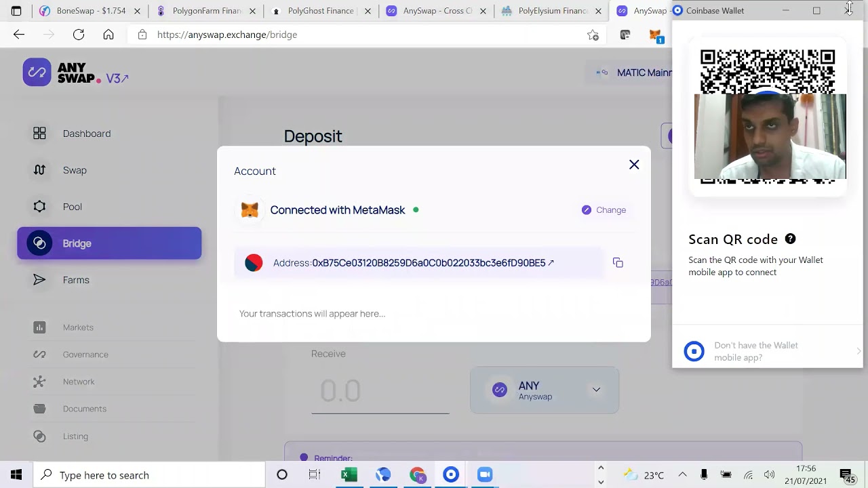The width and height of the screenshot is (868, 488).
Task: Click "Your transactions will appear here..." text
Action: tap(312, 314)
